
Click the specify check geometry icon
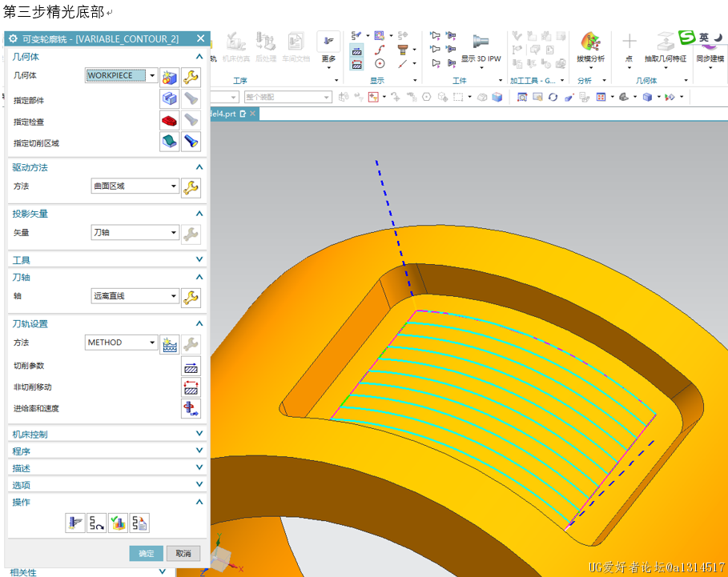(169, 121)
